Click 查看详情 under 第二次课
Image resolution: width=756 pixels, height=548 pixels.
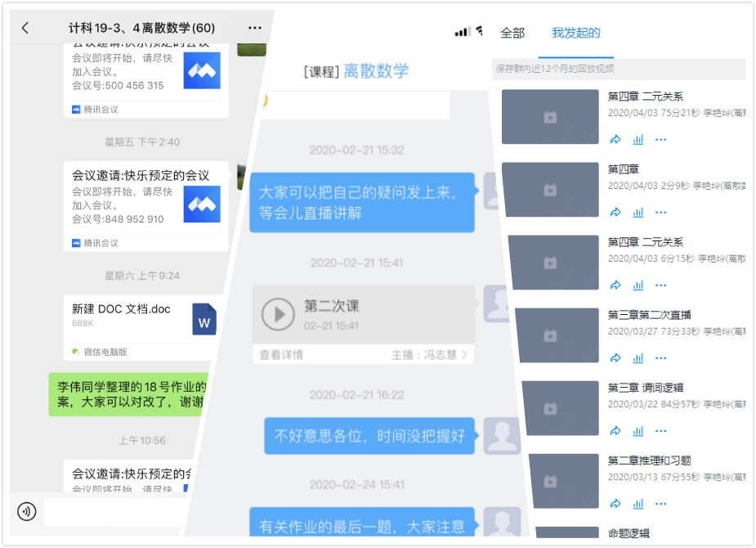tap(281, 355)
